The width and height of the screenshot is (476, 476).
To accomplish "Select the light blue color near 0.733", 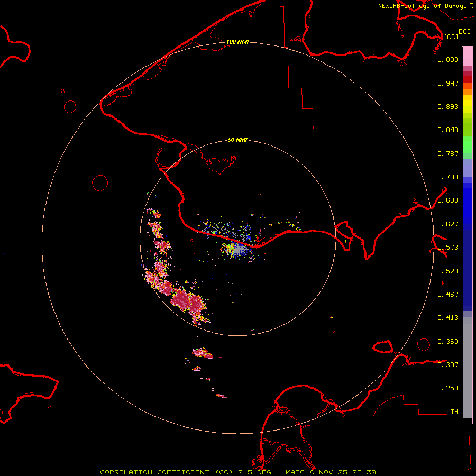I will click(x=467, y=168).
